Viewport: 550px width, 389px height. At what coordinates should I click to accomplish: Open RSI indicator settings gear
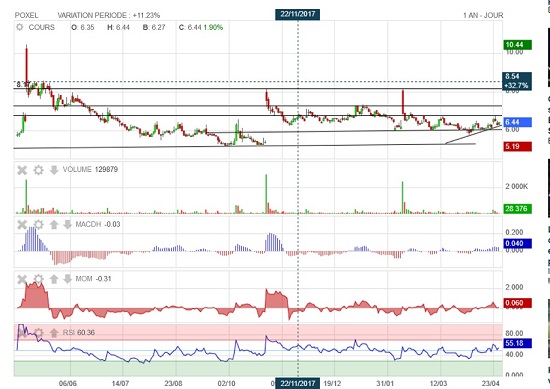[x=38, y=333]
